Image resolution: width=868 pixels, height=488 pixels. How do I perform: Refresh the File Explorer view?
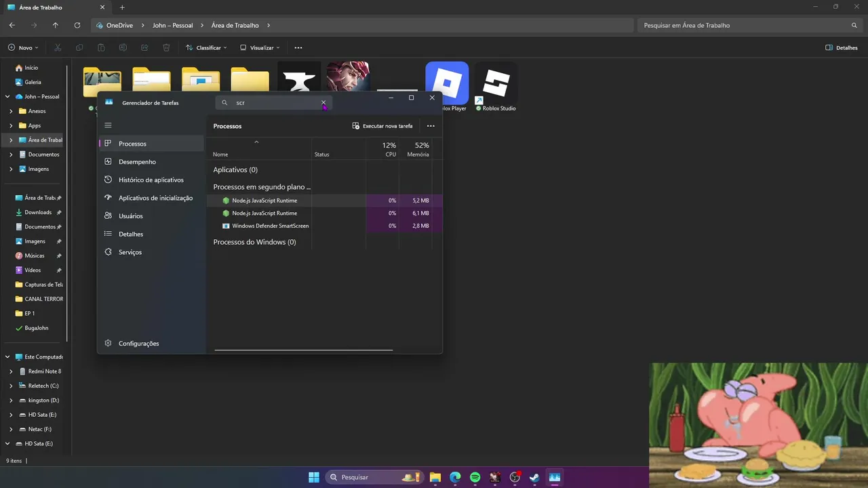point(77,25)
